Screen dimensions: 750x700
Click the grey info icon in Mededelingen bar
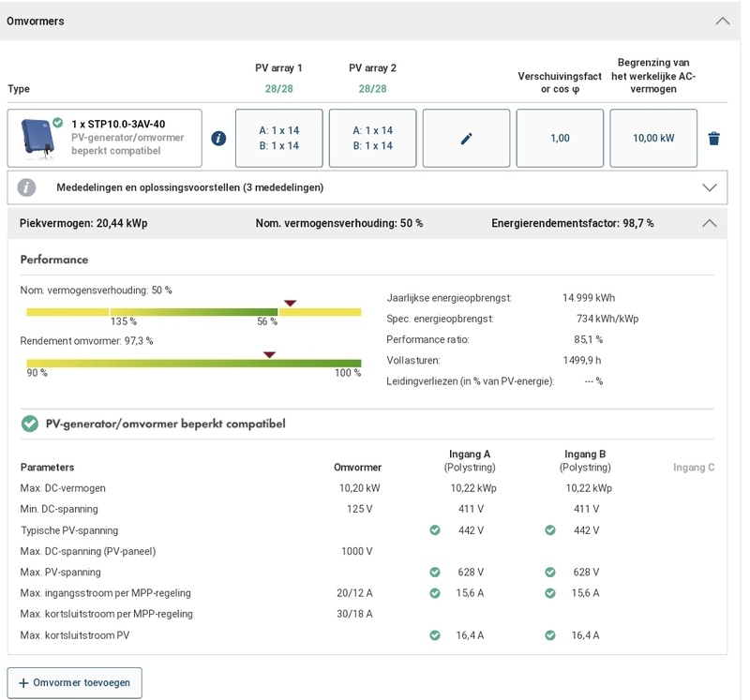(x=27, y=187)
